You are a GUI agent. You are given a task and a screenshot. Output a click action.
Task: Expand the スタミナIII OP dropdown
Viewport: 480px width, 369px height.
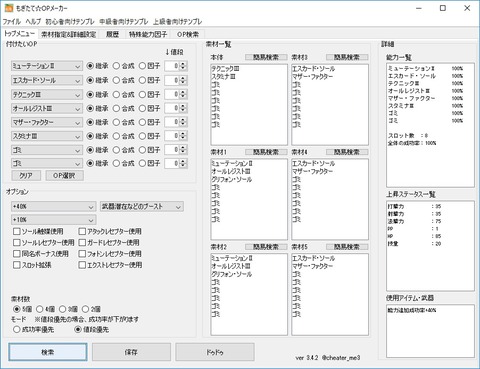46,136
